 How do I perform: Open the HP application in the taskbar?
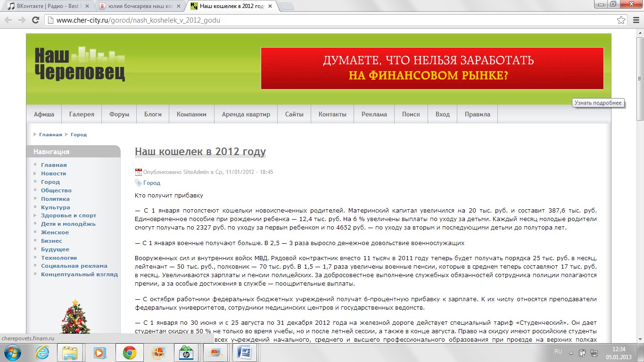(186, 353)
